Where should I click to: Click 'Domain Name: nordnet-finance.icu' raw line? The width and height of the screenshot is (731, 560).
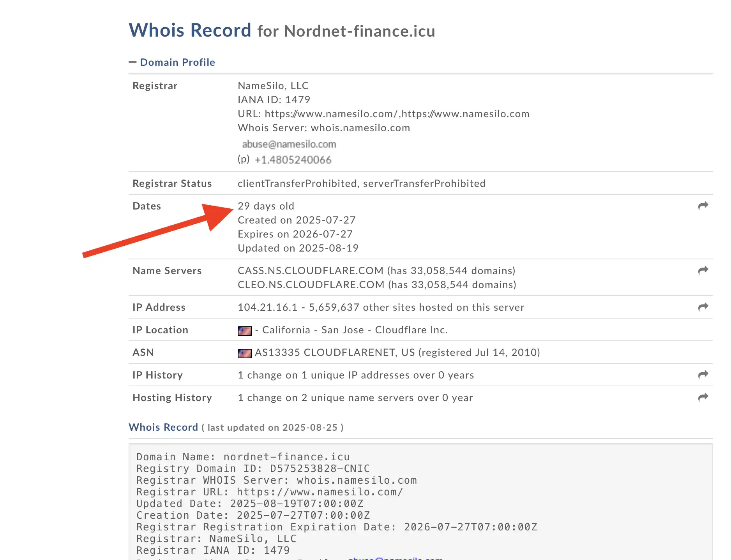pyautogui.click(x=243, y=457)
